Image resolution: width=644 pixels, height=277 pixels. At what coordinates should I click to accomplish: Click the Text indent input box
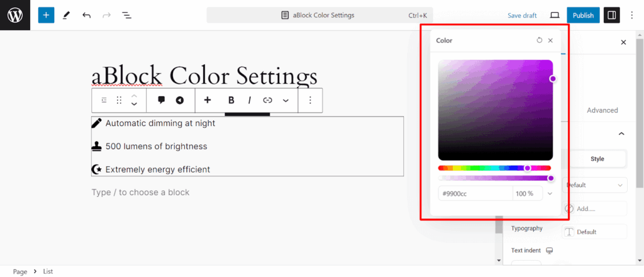point(526,263)
